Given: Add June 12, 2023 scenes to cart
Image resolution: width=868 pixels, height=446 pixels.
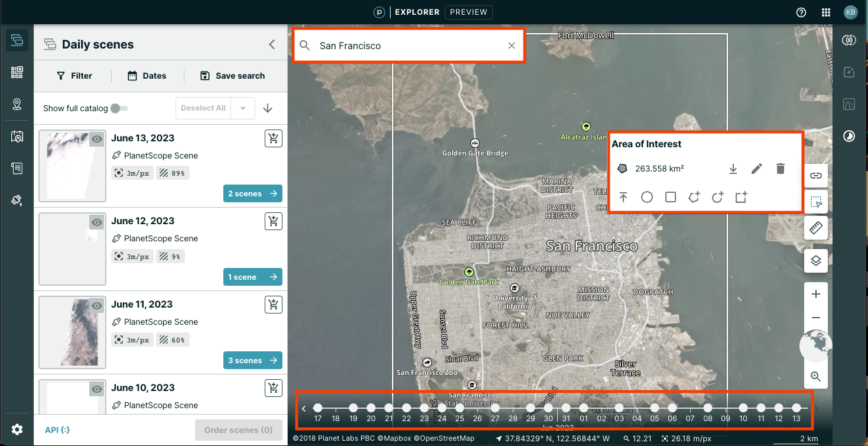Looking at the screenshot, I should 274,221.
